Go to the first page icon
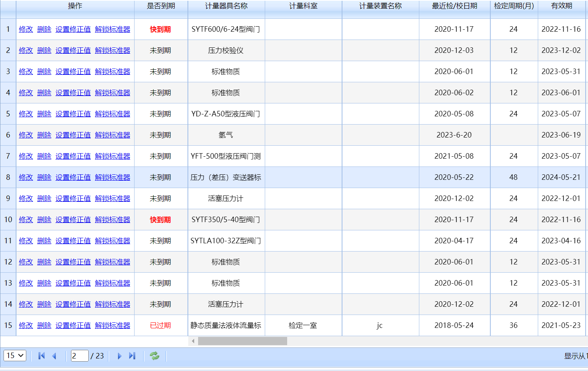This screenshot has width=588, height=371. [42, 356]
